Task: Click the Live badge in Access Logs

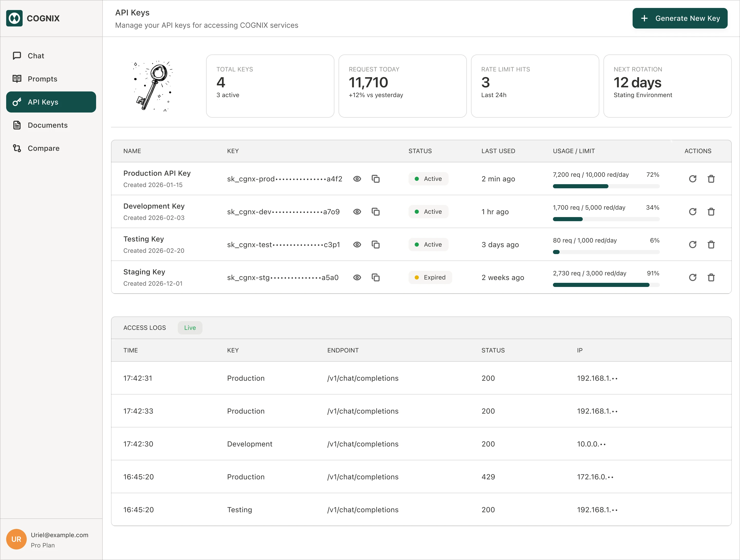Action: pos(190,328)
